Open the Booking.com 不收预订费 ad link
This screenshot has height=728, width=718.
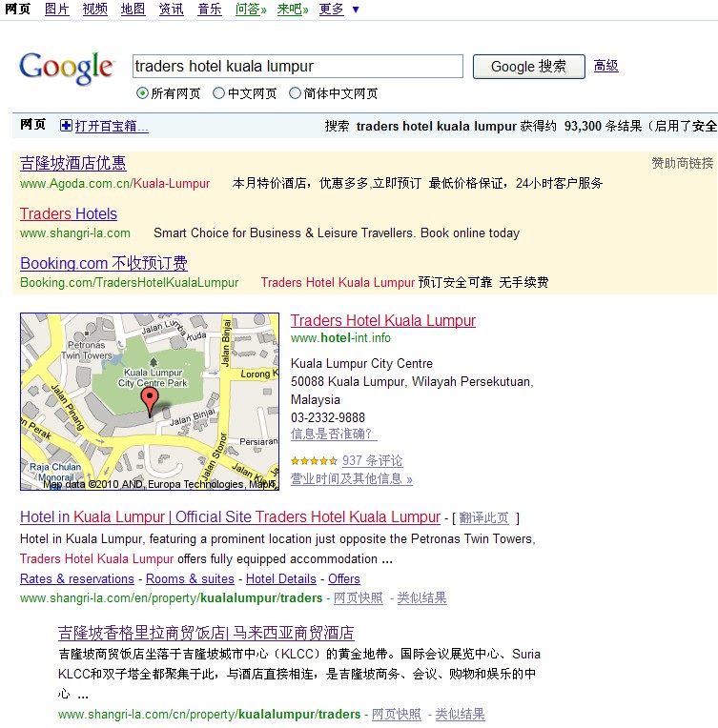[x=104, y=263]
